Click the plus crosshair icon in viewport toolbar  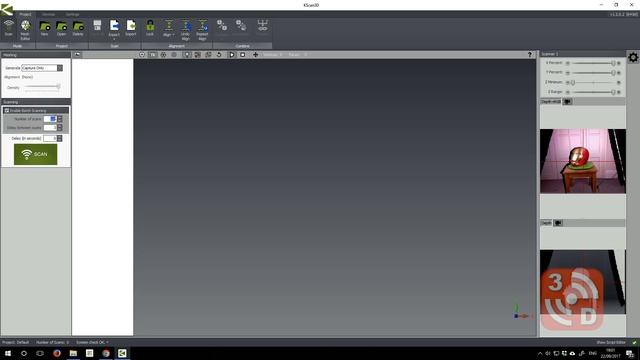coord(256,55)
